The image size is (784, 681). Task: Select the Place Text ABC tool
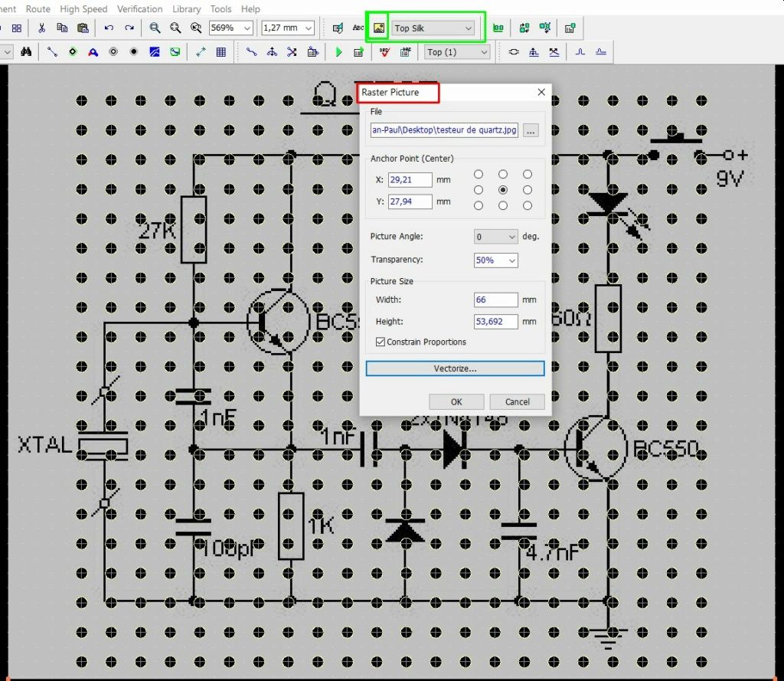point(358,28)
